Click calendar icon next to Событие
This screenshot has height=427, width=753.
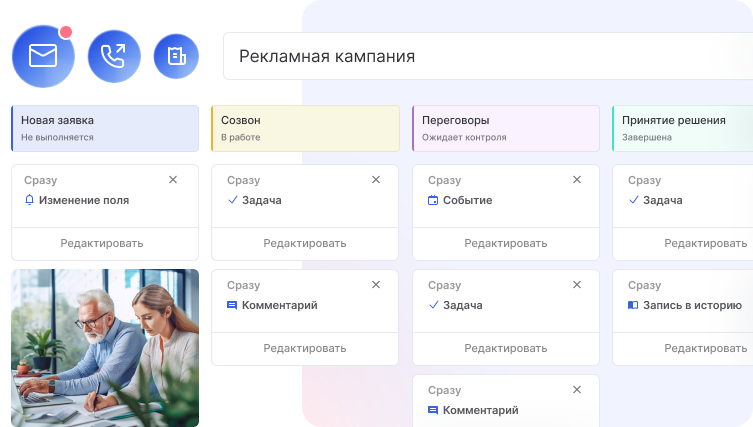(x=433, y=200)
